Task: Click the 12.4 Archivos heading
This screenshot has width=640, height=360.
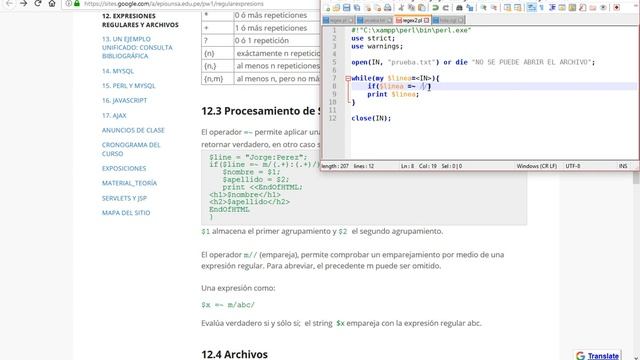Action: (x=234, y=354)
